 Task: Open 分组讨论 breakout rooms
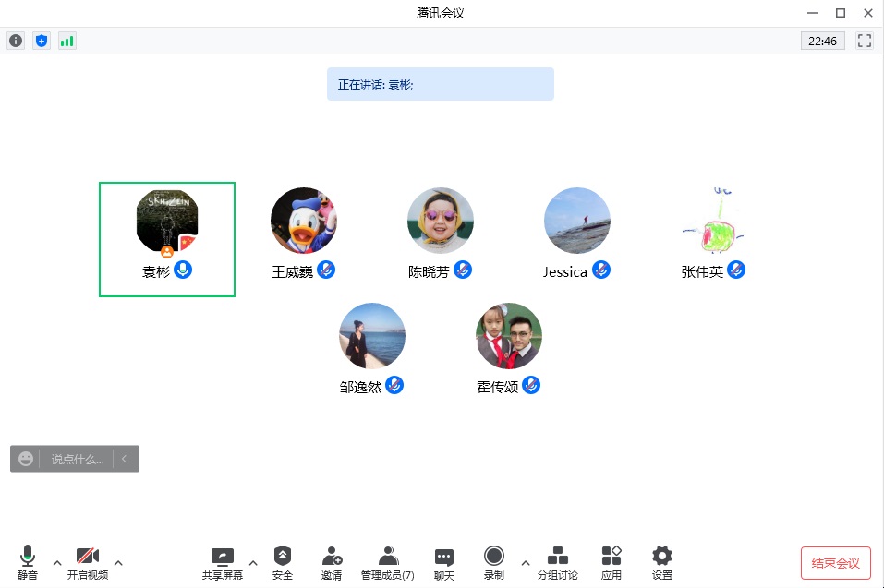(x=558, y=562)
